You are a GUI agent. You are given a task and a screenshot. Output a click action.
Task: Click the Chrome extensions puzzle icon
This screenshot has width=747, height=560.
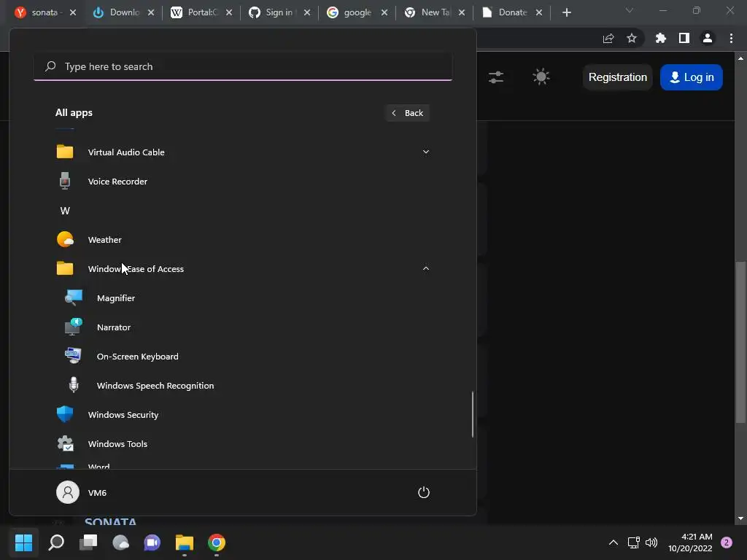point(660,38)
